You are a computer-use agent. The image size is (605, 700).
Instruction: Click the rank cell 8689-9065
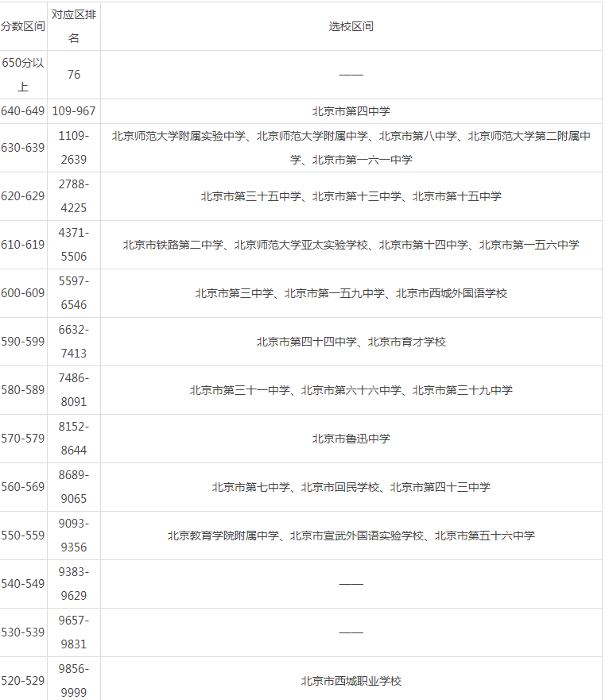coord(74,487)
